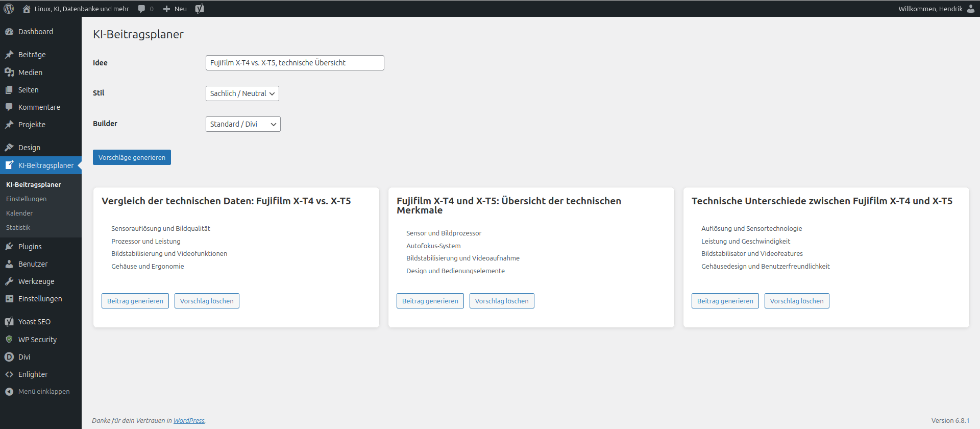Click the Einstellungen sliders icon in the main menu
The height and width of the screenshot is (429, 980).
pos(9,299)
